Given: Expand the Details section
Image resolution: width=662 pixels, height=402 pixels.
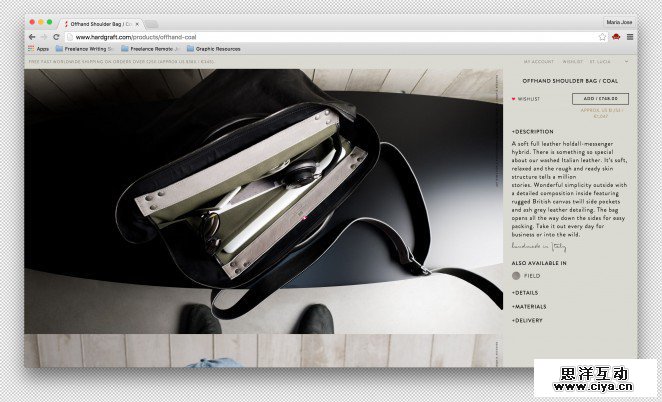Looking at the screenshot, I should tap(525, 292).
